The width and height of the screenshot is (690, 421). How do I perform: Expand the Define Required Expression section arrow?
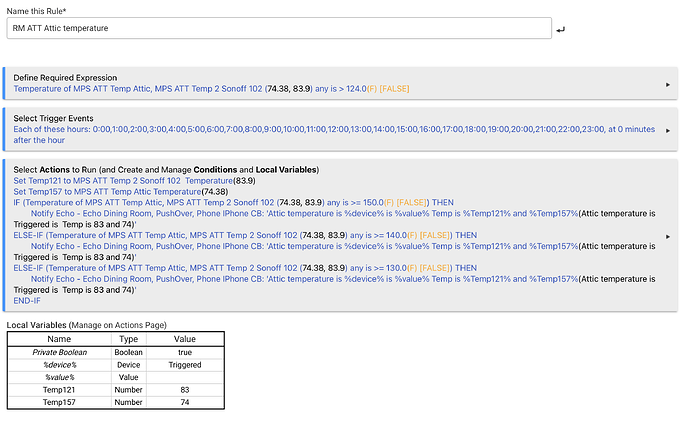click(x=667, y=84)
